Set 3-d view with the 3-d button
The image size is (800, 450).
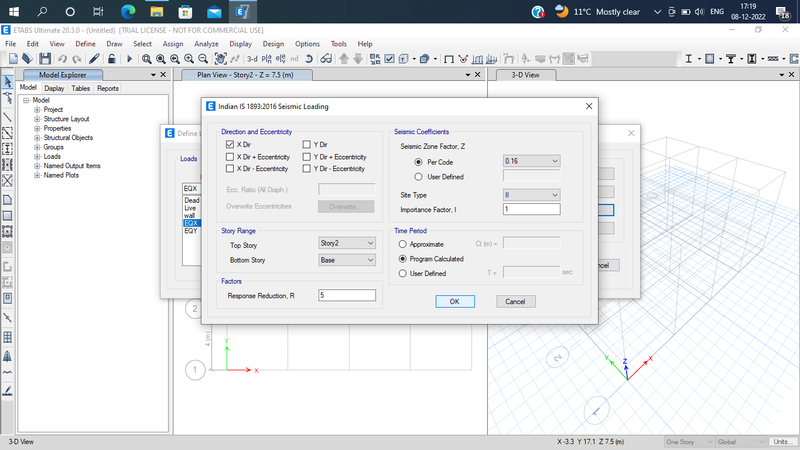pos(252,59)
